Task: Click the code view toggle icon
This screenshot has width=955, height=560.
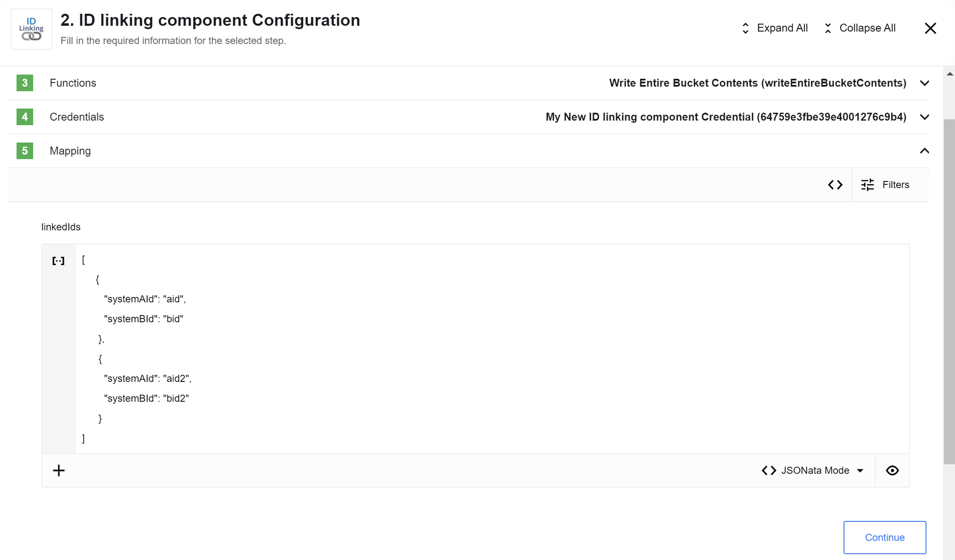Action: click(x=835, y=185)
